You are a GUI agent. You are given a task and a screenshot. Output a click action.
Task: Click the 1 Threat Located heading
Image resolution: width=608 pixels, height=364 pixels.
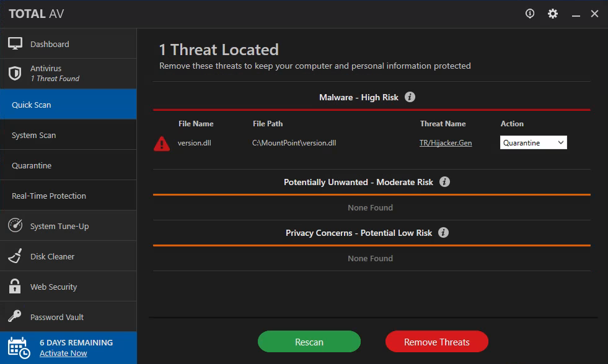pos(219,50)
